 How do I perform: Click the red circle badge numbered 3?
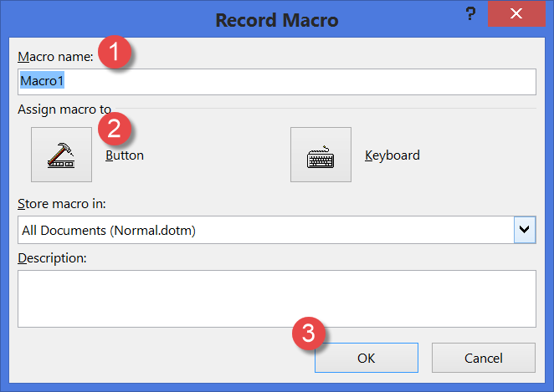pos(310,333)
